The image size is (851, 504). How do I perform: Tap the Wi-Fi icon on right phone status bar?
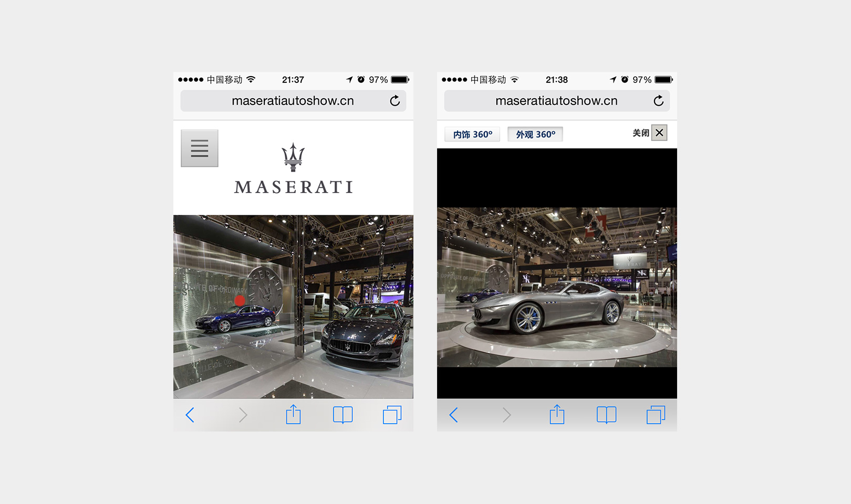[515, 79]
